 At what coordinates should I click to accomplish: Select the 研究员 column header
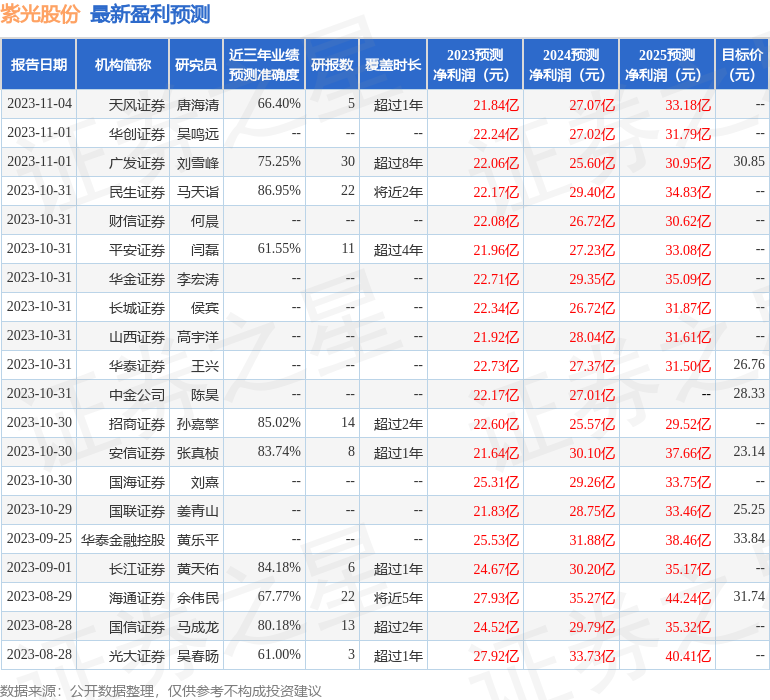pos(196,65)
